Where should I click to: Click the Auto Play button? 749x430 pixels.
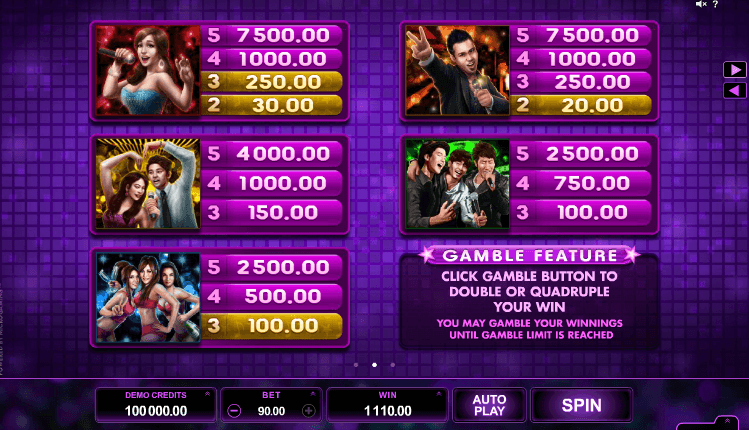tap(489, 405)
